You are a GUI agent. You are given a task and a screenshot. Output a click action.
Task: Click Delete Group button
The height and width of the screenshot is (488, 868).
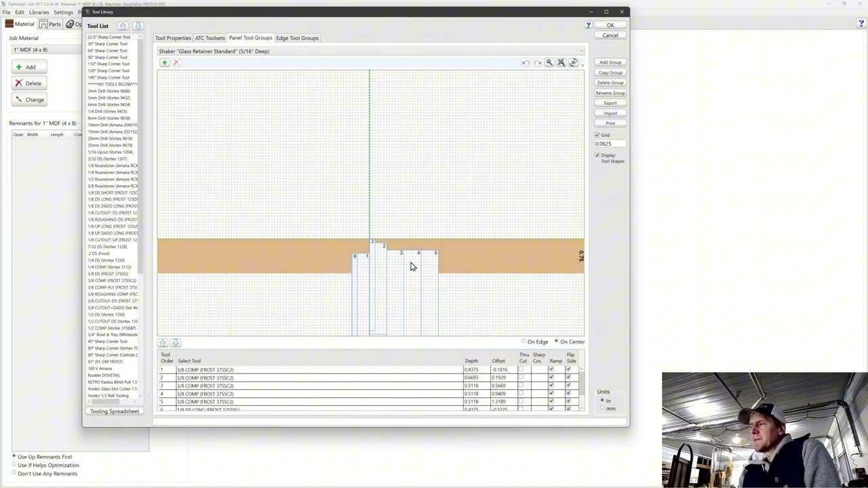pos(610,83)
